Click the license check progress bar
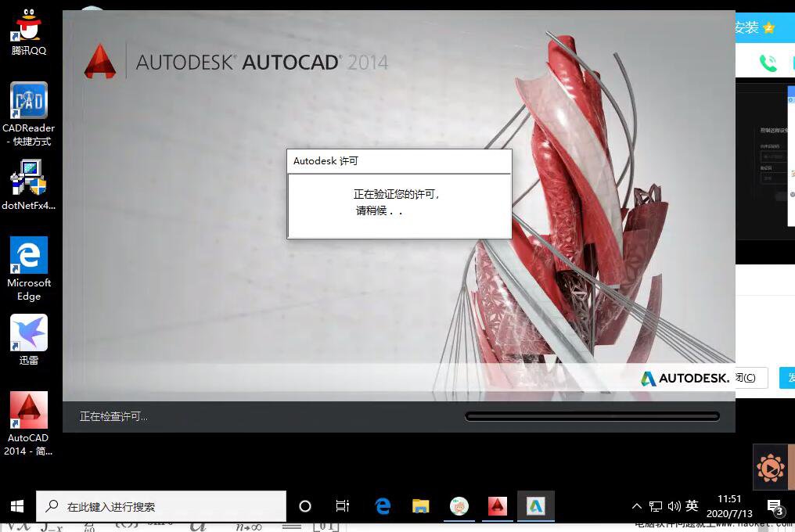The height and width of the screenshot is (532, 795). tap(592, 416)
